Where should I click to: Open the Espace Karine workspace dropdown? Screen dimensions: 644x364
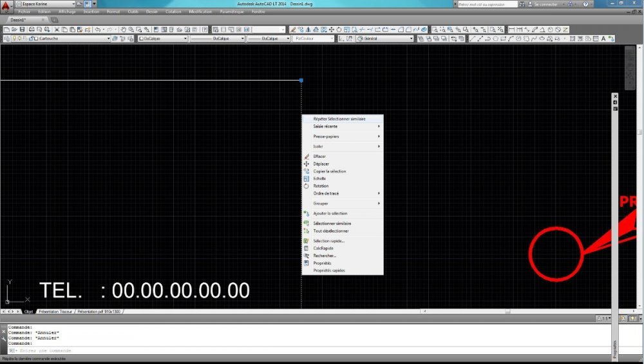pos(45,4)
